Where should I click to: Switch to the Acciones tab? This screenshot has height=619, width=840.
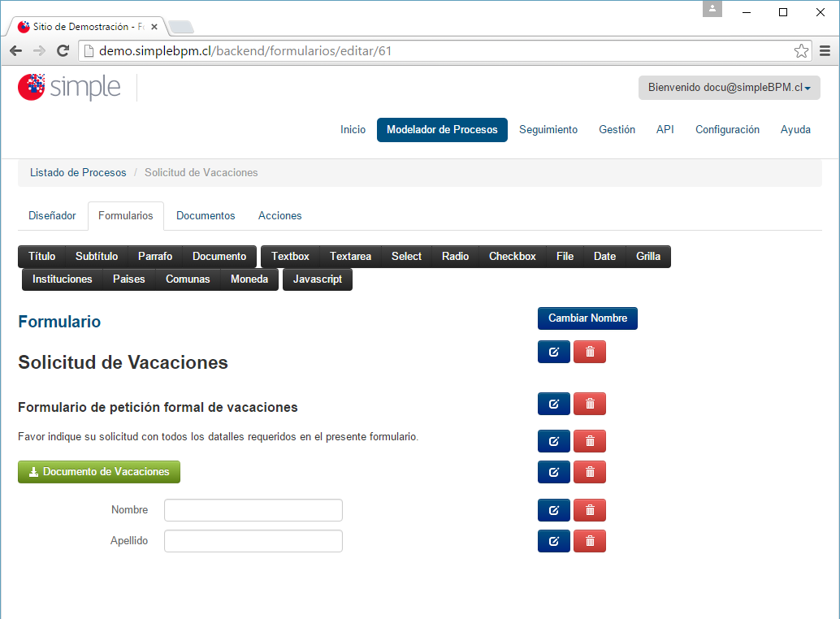tap(279, 215)
